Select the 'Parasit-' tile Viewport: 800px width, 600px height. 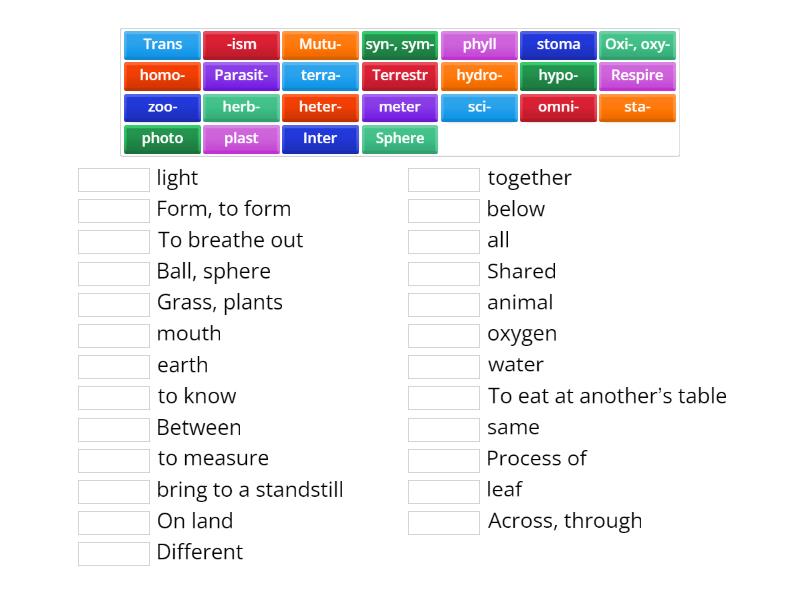[x=241, y=76]
